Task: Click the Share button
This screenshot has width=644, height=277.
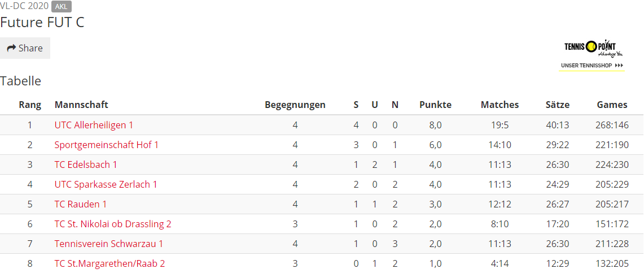Action: pos(25,48)
